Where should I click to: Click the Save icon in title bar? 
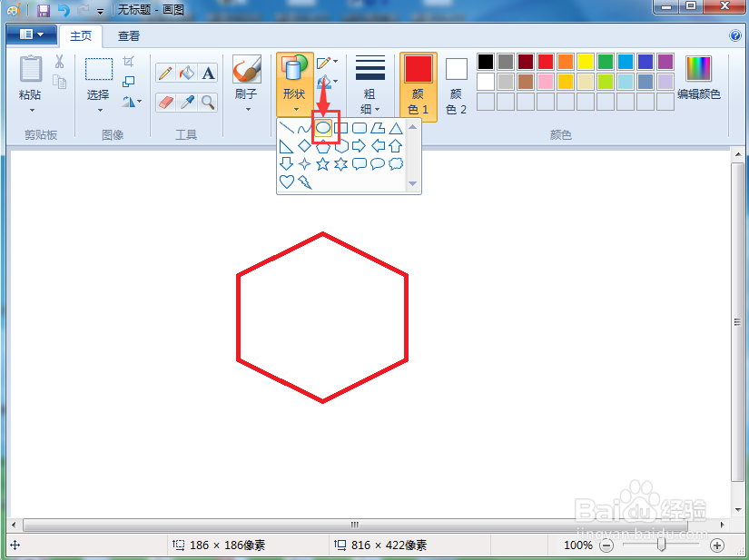(44, 10)
